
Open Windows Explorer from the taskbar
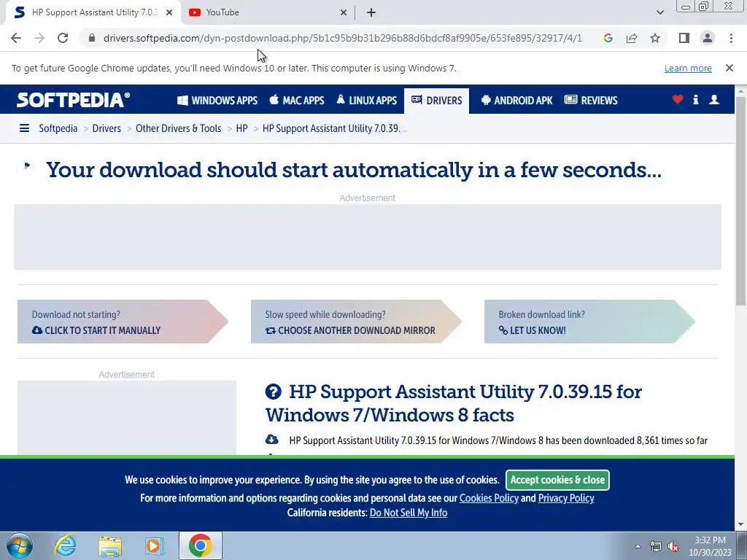click(110, 545)
